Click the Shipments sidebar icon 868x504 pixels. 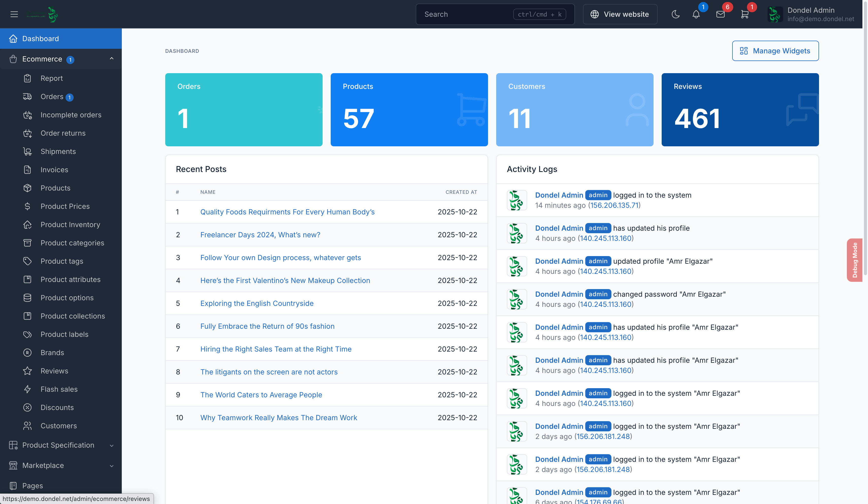coord(28,151)
